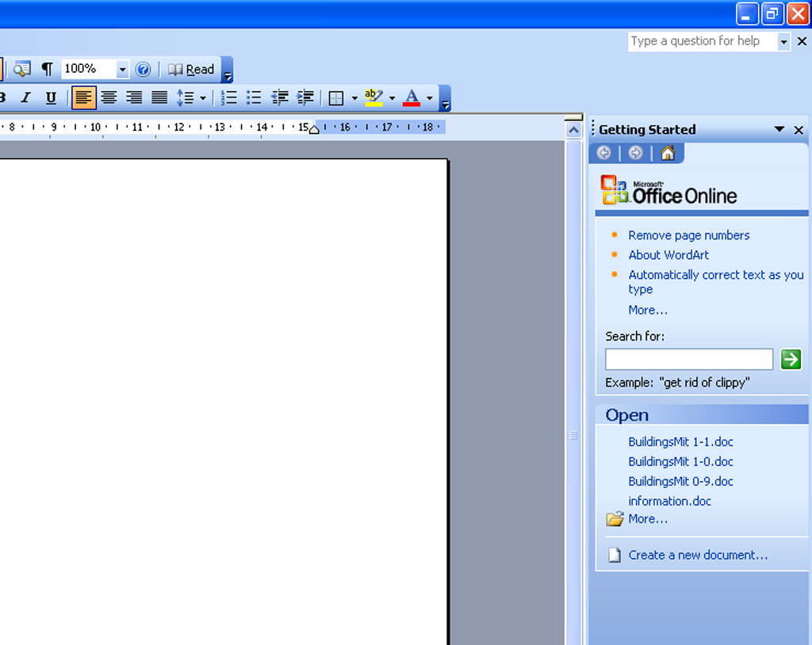Toggle show/hide paragraph marks

coord(47,69)
